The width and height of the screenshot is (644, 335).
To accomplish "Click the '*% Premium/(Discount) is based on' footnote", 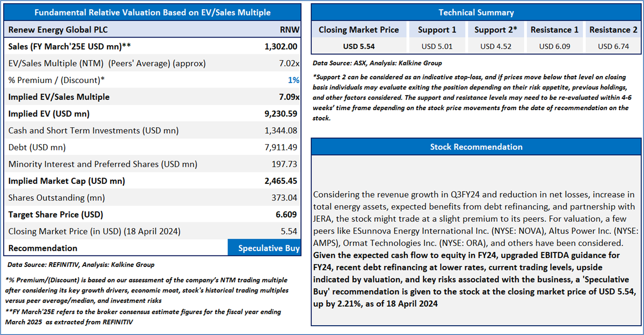I will tap(147, 290).
